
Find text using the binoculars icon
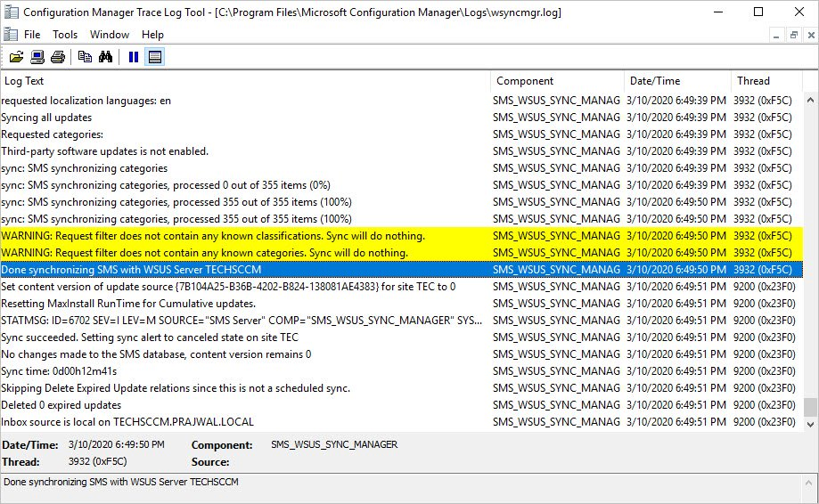click(105, 57)
